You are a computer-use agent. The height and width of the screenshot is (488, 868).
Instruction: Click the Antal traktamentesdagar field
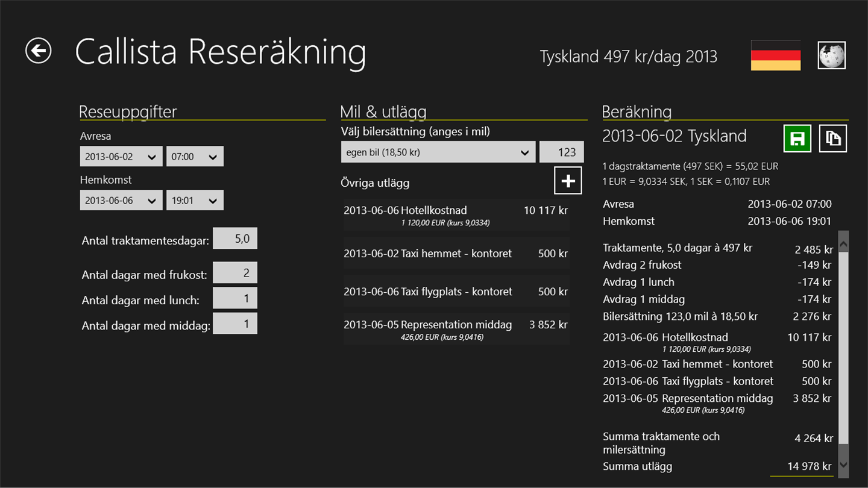click(235, 239)
